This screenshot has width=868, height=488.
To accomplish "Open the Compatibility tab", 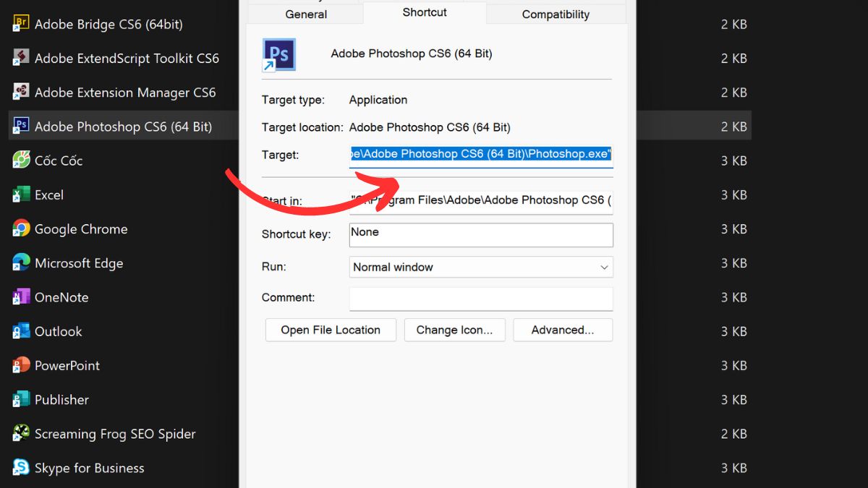I will click(x=556, y=14).
